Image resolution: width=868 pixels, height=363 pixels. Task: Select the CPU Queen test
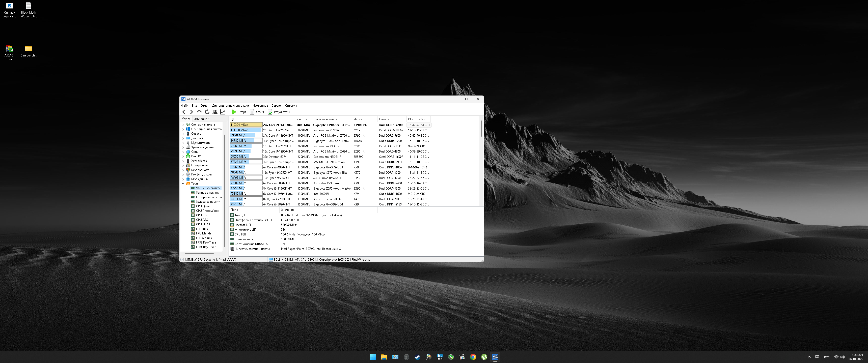coord(204,206)
